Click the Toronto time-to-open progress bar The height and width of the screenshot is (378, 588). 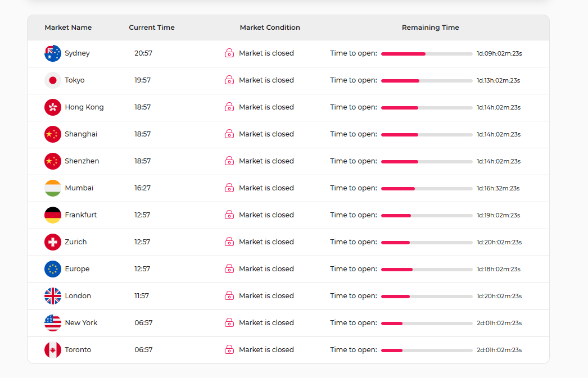(x=427, y=350)
